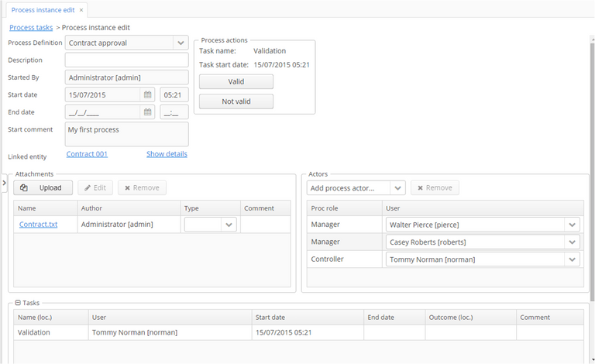This screenshot has width=595, height=364.
Task: Select the Controller role cell
Action: tap(345, 259)
